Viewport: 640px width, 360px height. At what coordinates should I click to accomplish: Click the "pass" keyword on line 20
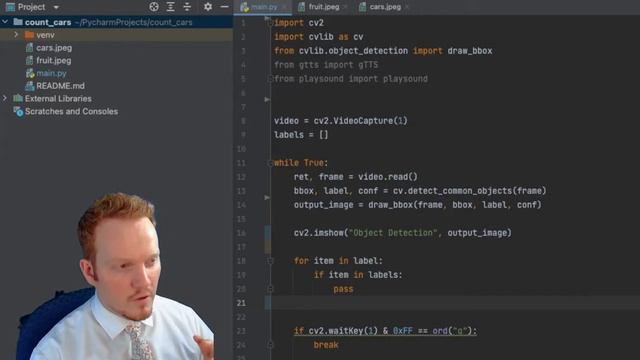(x=343, y=289)
